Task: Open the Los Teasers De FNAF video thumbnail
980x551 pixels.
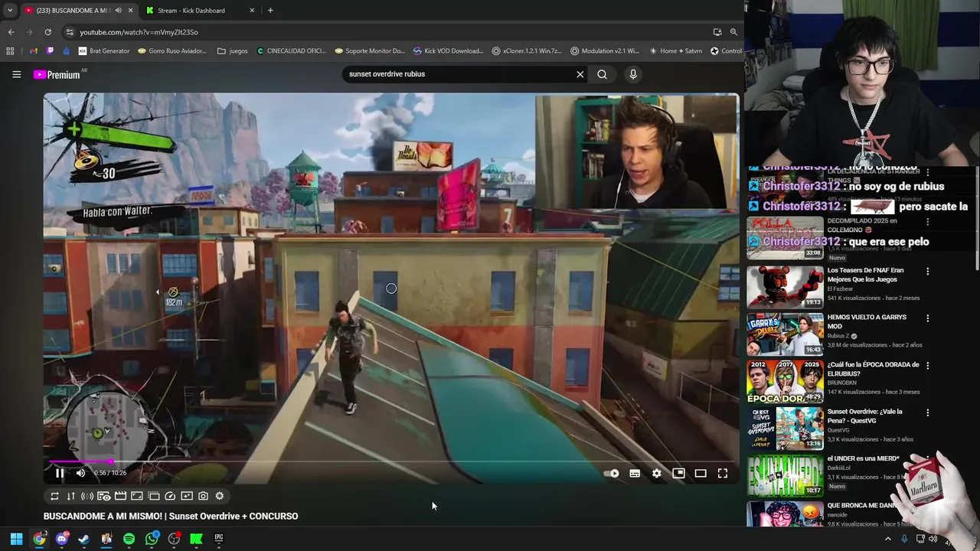Action: [x=785, y=286]
